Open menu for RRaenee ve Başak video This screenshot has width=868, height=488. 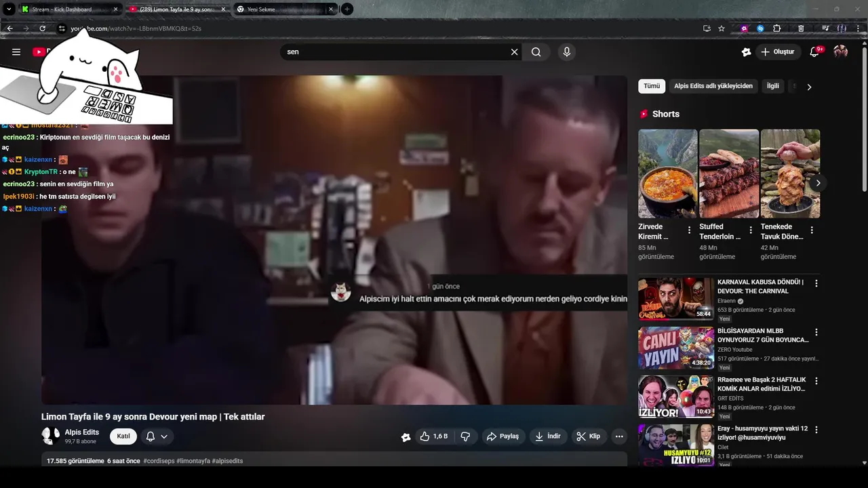click(x=816, y=381)
